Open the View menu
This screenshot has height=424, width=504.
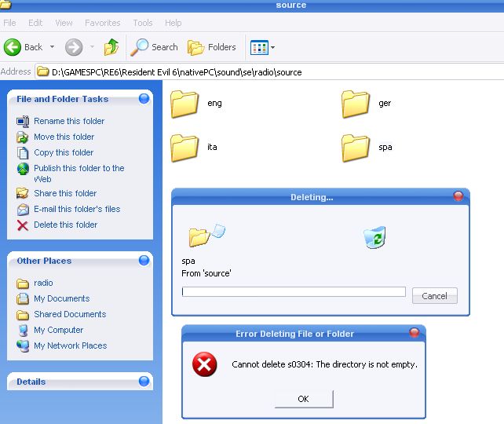64,23
